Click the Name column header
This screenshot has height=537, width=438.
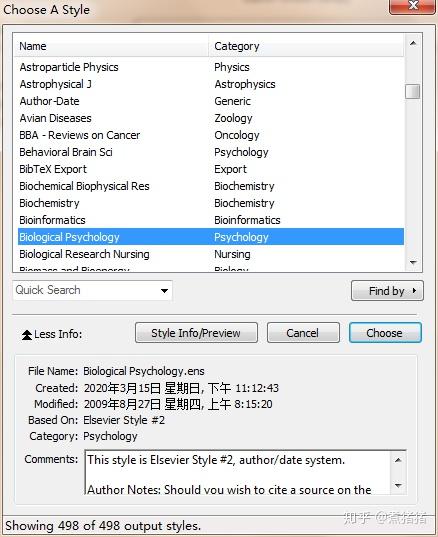coord(111,46)
